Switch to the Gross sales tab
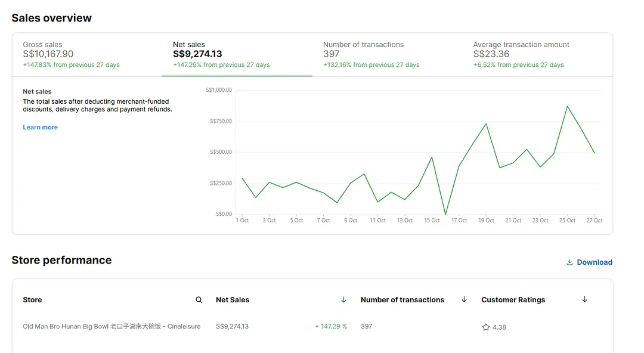Image resolution: width=644 pixels, height=353 pixels. (87, 54)
